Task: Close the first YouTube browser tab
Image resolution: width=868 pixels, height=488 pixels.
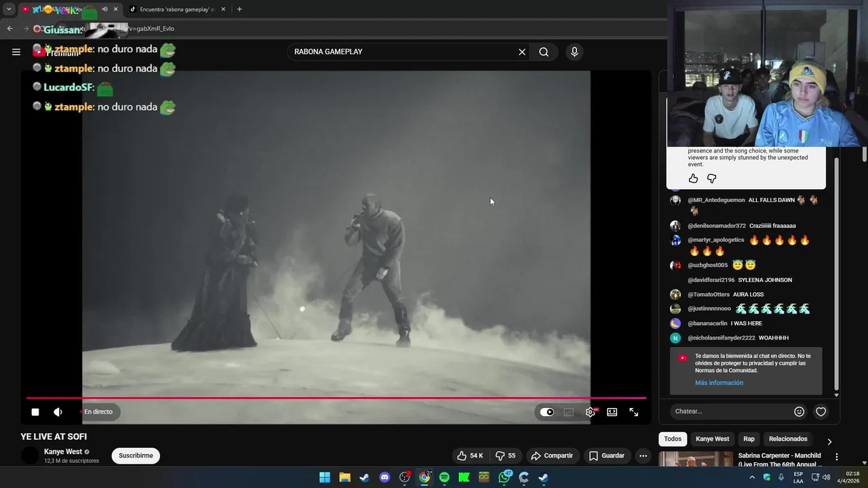Action: pos(116,9)
